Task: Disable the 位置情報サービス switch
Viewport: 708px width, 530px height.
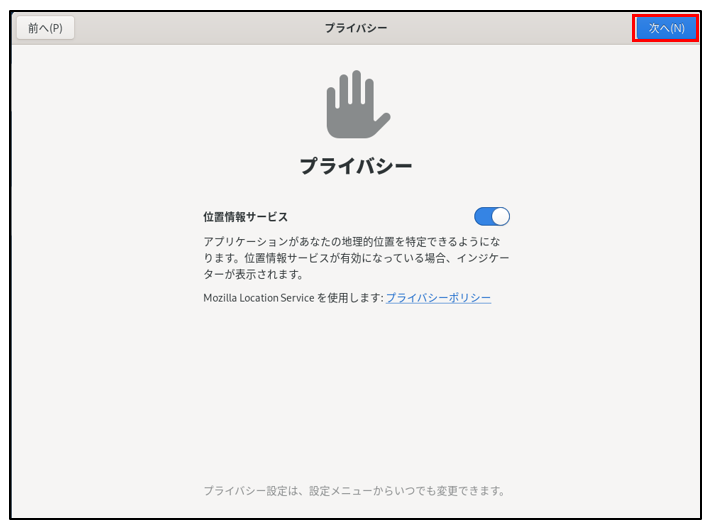Action: pos(492,216)
